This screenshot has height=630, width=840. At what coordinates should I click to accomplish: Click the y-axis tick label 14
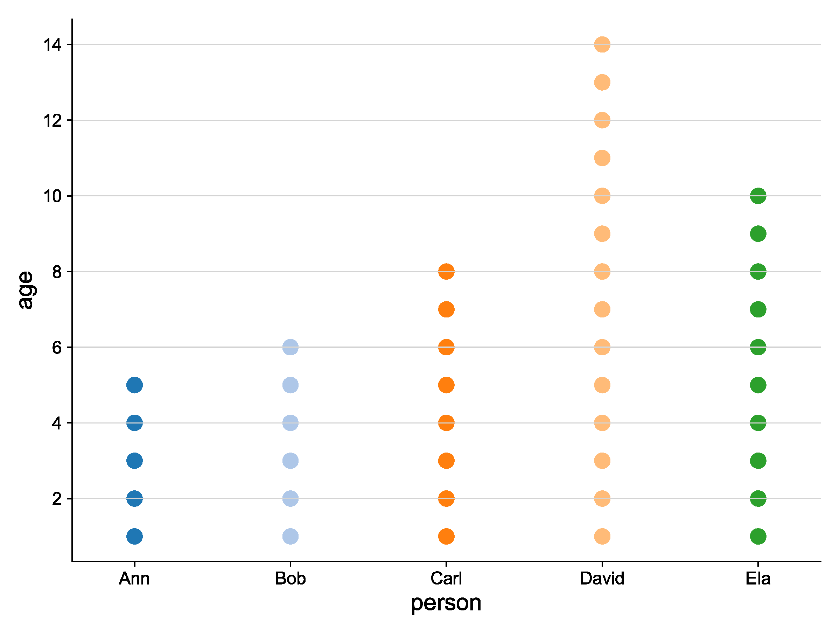(52, 45)
